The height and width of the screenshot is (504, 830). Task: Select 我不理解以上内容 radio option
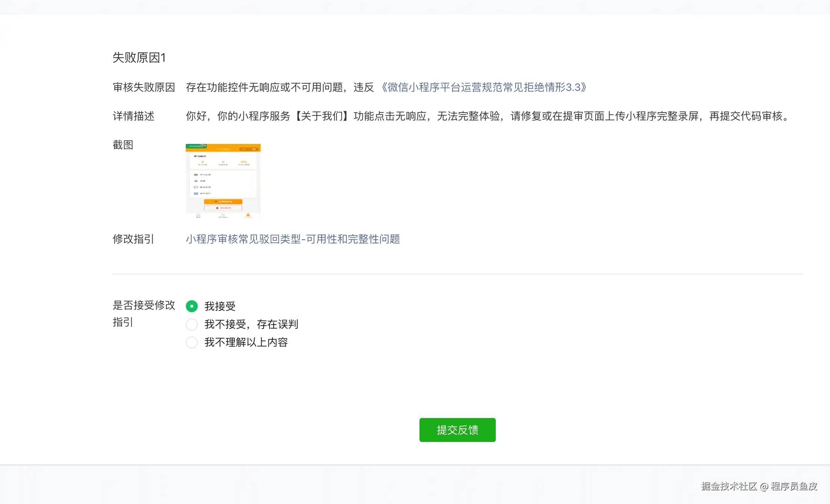[x=192, y=342]
